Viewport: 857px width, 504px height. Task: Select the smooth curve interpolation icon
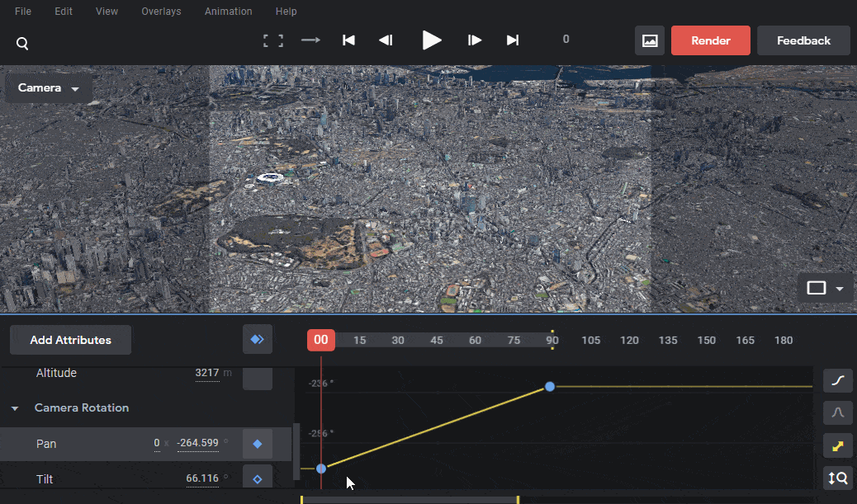tap(837, 380)
